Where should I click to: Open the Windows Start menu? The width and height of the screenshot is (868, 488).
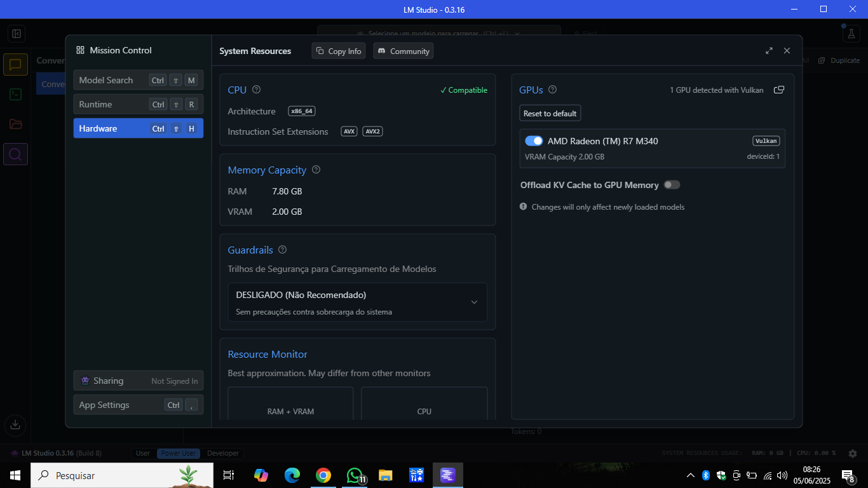tap(15, 475)
